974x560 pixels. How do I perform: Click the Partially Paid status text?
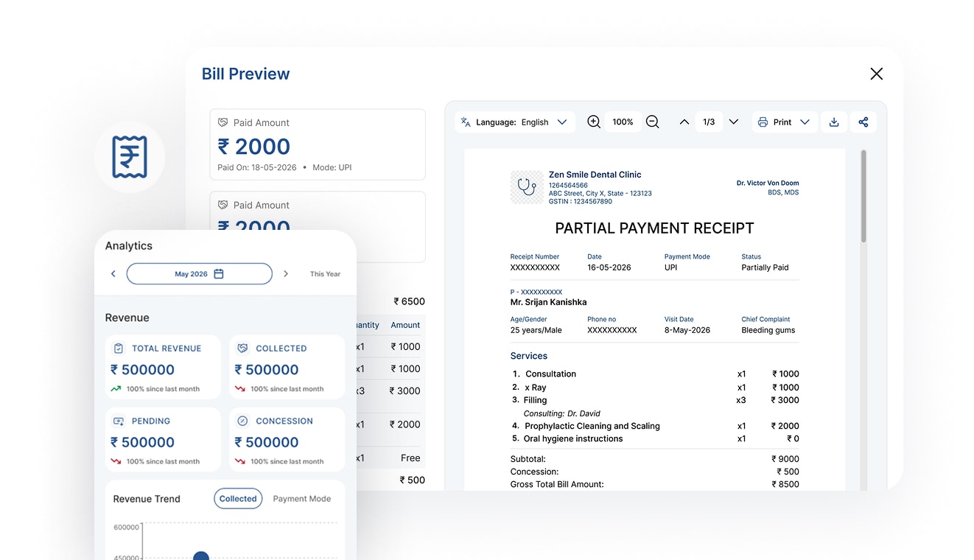click(x=765, y=267)
